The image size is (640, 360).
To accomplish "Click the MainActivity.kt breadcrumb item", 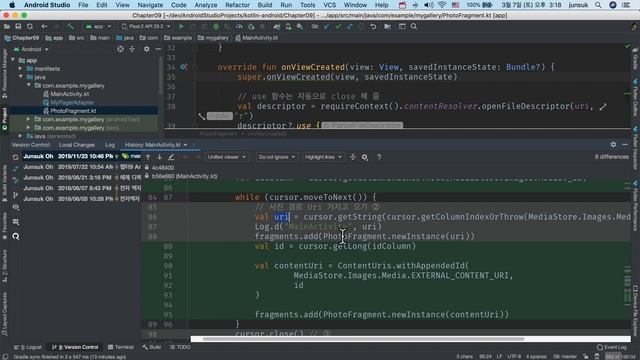I will point(256,38).
